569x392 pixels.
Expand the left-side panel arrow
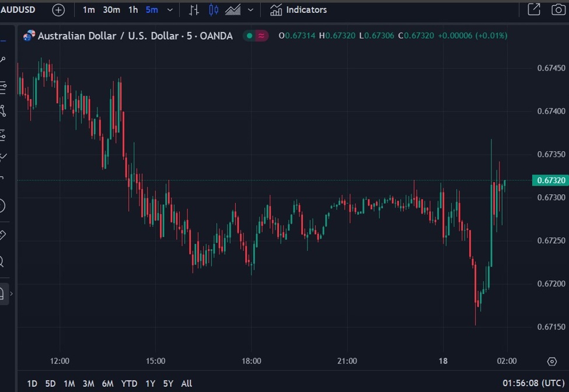tap(11, 294)
